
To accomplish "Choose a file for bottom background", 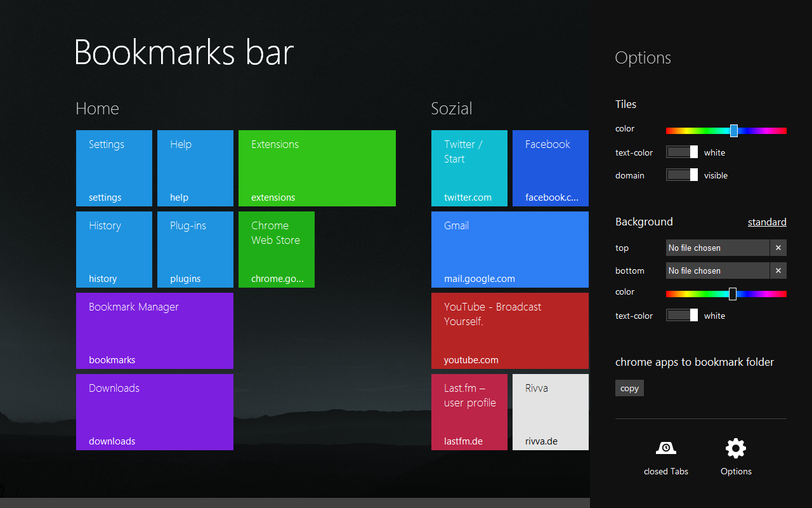I will pos(718,271).
